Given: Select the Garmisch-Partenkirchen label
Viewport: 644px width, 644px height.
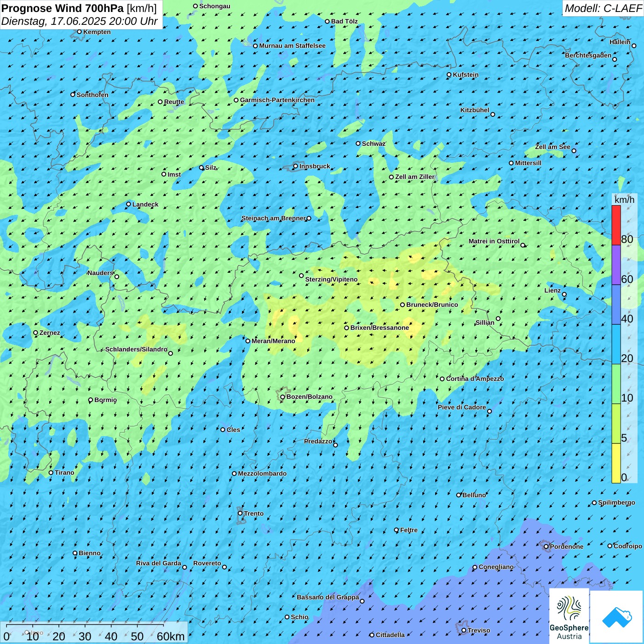Looking at the screenshot, I should point(277,100).
